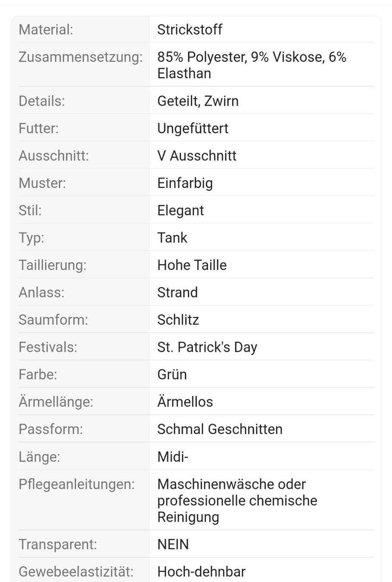Tap the Einfarbig pattern value
The height and width of the screenshot is (582, 392).
185,183
